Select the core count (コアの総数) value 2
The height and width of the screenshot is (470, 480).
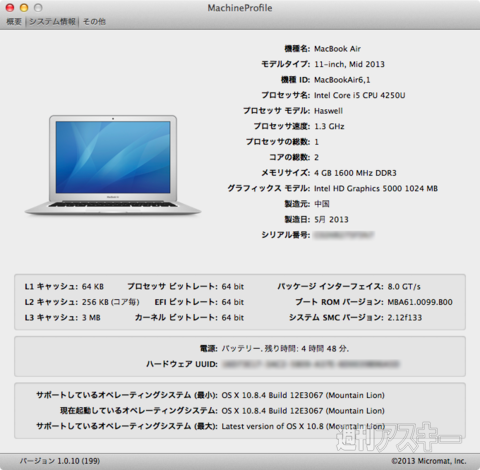pyautogui.click(x=317, y=157)
